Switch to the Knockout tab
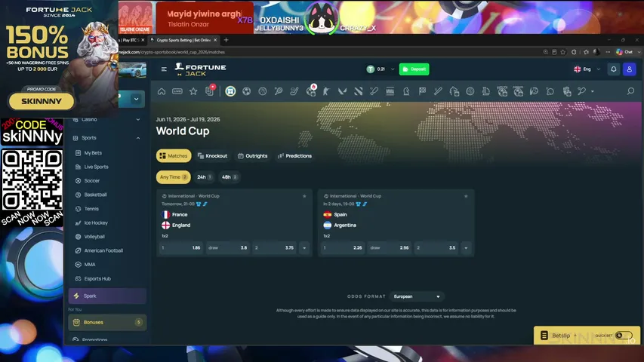The height and width of the screenshot is (362, 644). pyautogui.click(x=212, y=156)
